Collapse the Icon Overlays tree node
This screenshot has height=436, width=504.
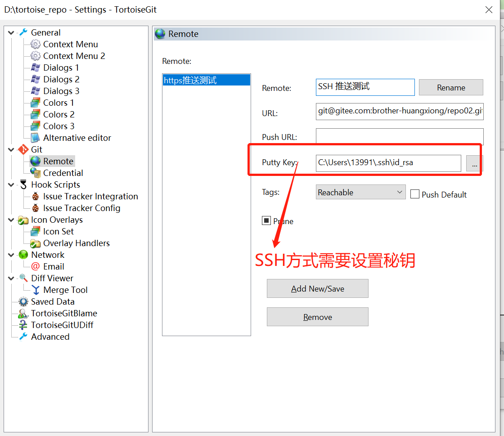point(11,220)
